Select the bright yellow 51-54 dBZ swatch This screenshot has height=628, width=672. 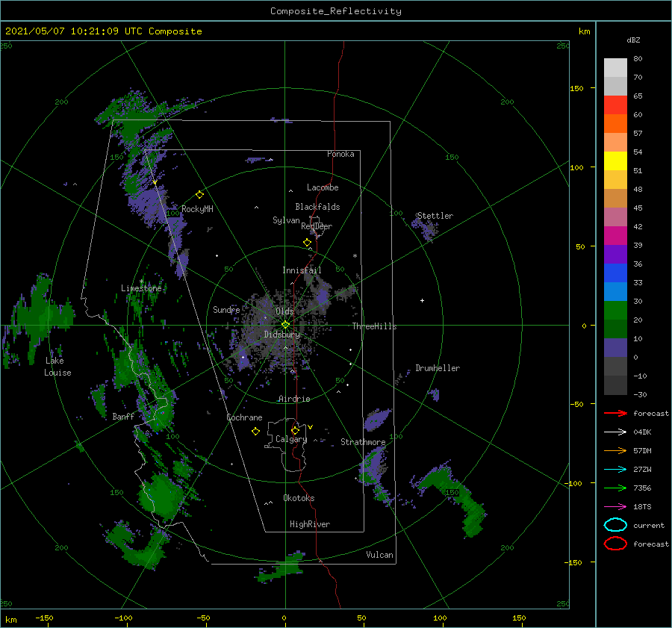615,161
